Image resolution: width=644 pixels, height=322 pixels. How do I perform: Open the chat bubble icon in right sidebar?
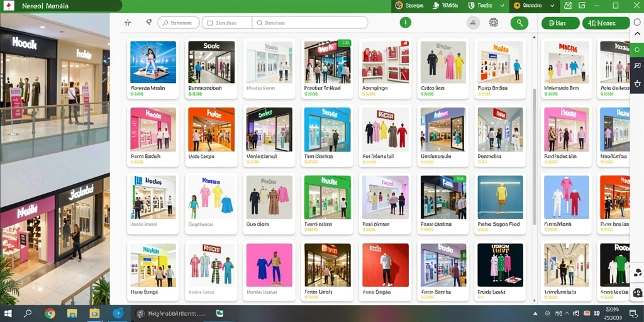[x=637, y=65]
